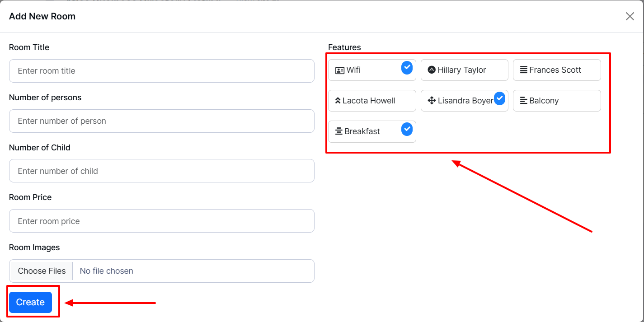Enable the Frances Scott feature
The height and width of the screenshot is (322, 644).
[556, 70]
